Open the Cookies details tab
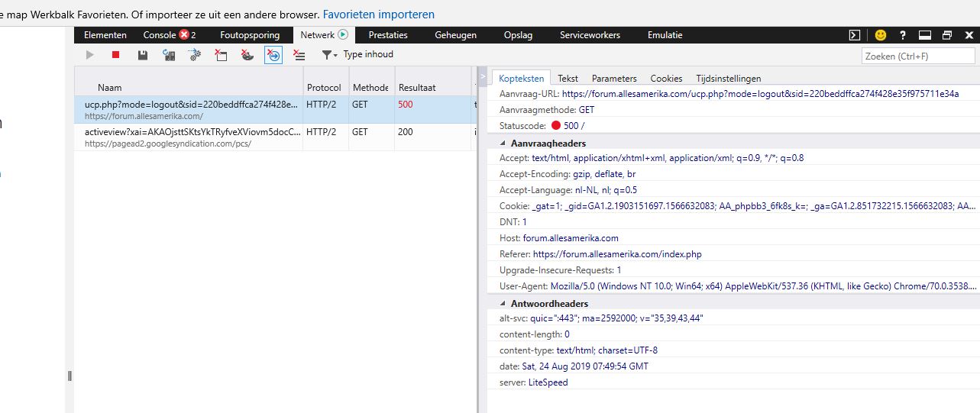The image size is (980, 413). 666,79
